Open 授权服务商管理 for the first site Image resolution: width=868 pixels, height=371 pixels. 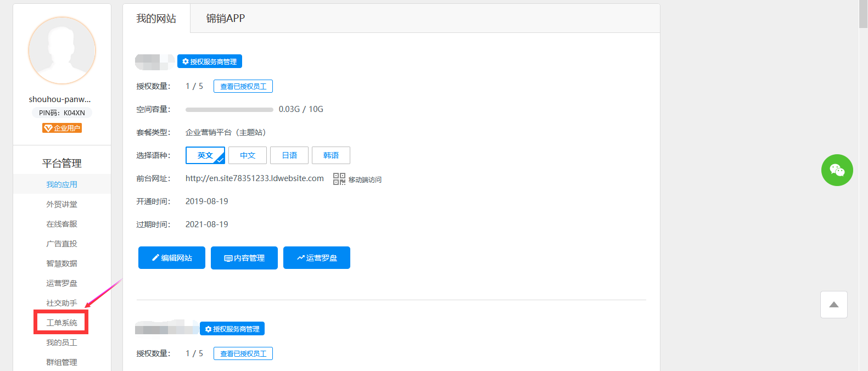tap(210, 61)
